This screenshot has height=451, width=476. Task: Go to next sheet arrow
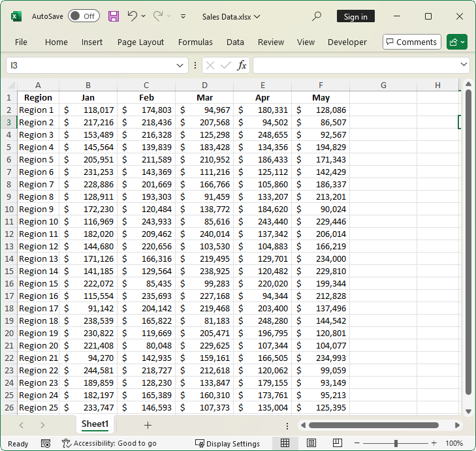[x=42, y=425]
